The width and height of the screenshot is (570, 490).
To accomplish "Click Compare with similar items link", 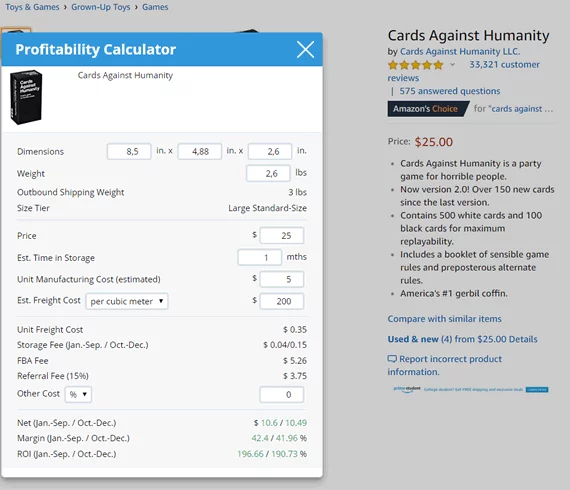I will point(444,319).
